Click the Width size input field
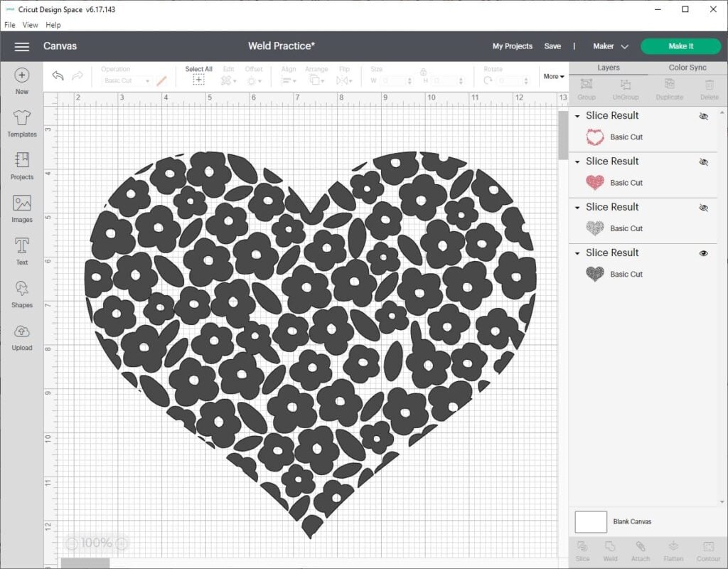Screen dimensions: 728x569 [x=395, y=81]
